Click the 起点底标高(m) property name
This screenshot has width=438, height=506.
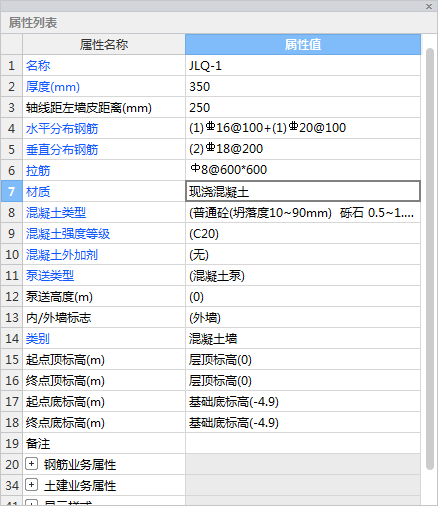pyautogui.click(x=65, y=402)
